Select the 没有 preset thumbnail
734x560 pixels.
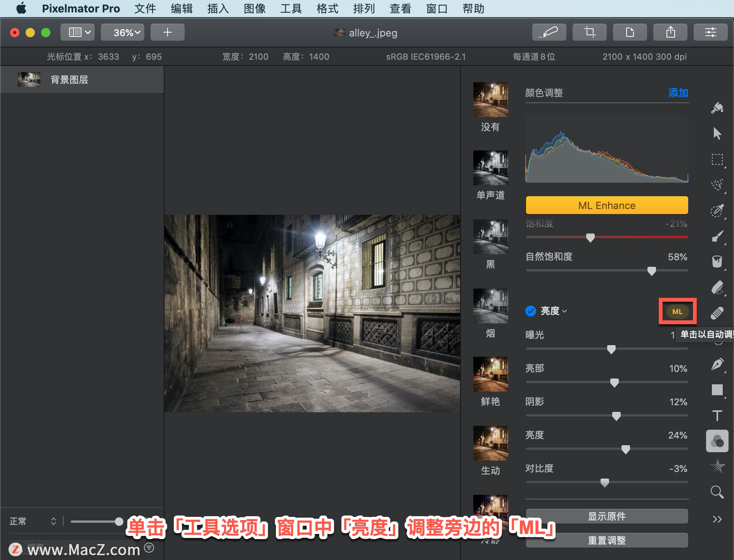pos(490,100)
